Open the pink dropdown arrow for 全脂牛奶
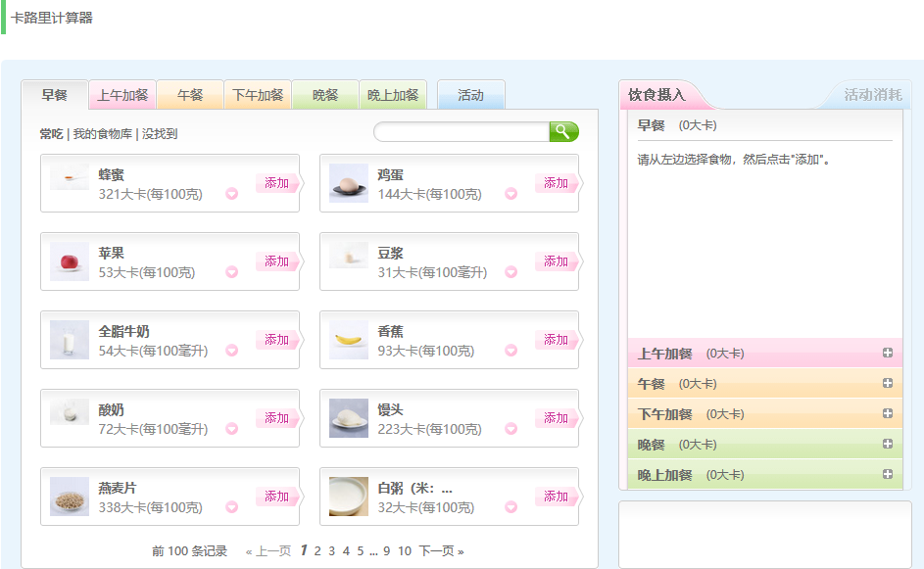The height and width of the screenshot is (569, 924). click(x=231, y=351)
